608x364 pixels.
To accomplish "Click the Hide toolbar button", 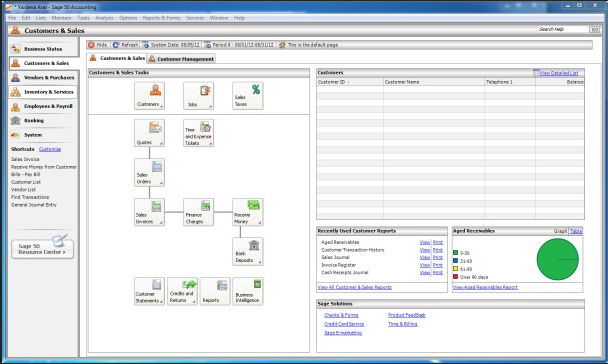I will [98, 45].
